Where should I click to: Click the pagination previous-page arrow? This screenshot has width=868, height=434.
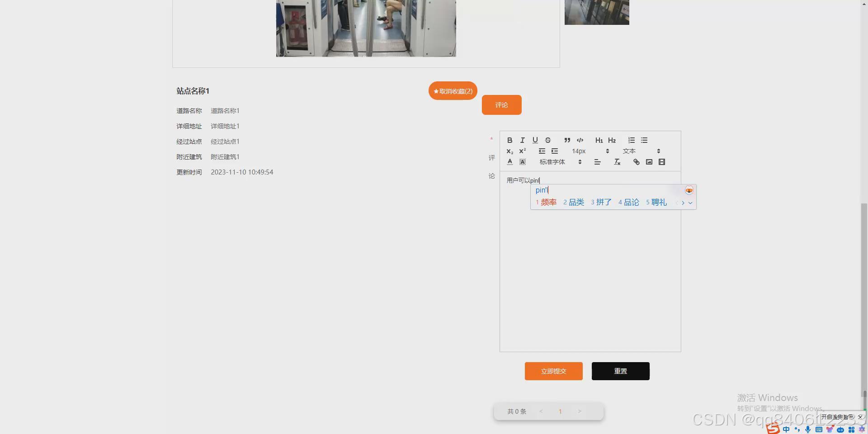[x=541, y=411]
